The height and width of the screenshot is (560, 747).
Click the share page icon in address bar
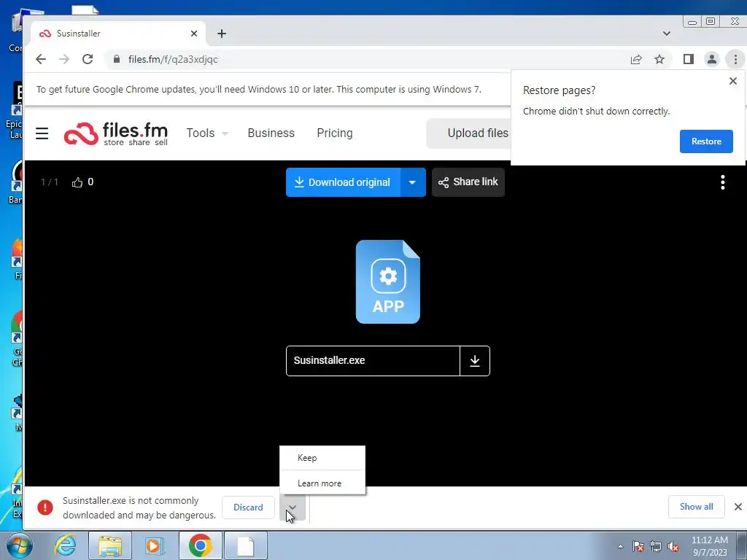(636, 59)
